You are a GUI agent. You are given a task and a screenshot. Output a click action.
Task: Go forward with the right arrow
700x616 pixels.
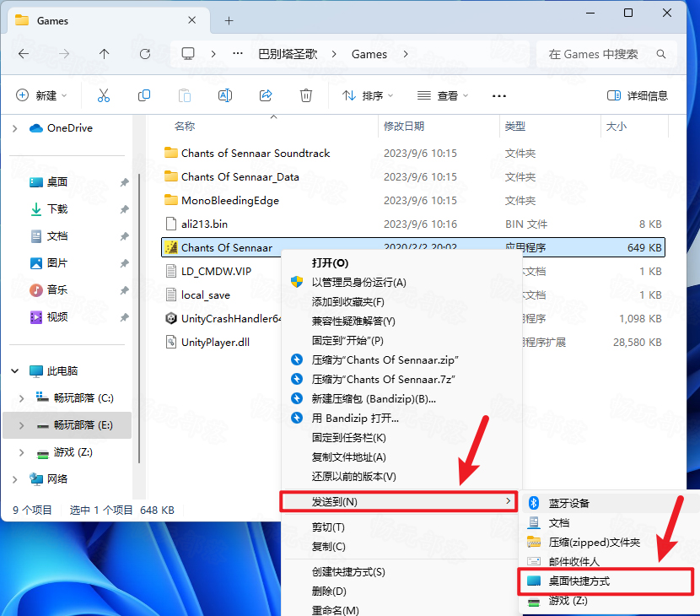(64, 54)
